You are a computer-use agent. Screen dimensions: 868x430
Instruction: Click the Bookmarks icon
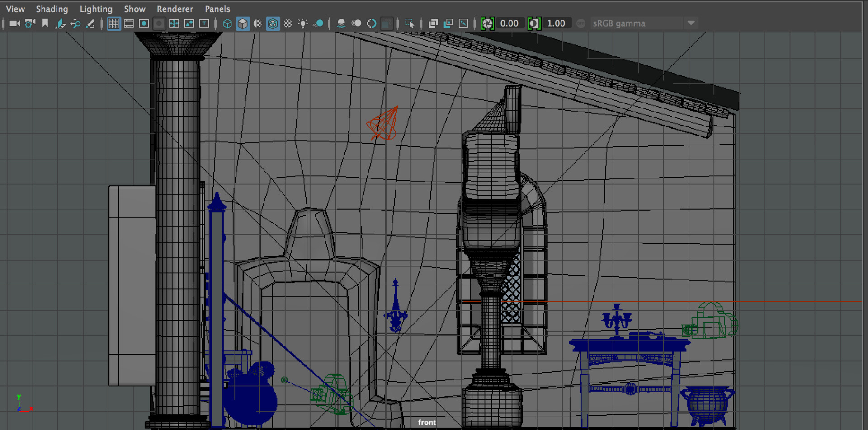tap(45, 23)
